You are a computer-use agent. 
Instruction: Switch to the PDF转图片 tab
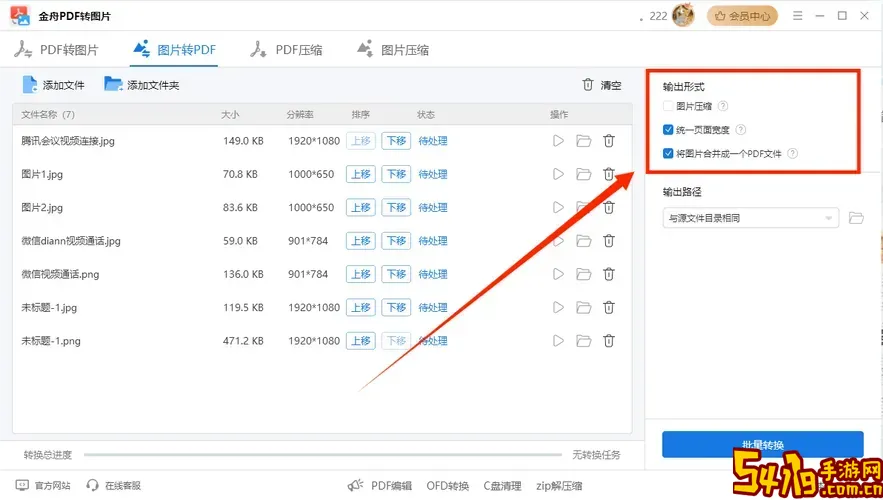click(56, 50)
